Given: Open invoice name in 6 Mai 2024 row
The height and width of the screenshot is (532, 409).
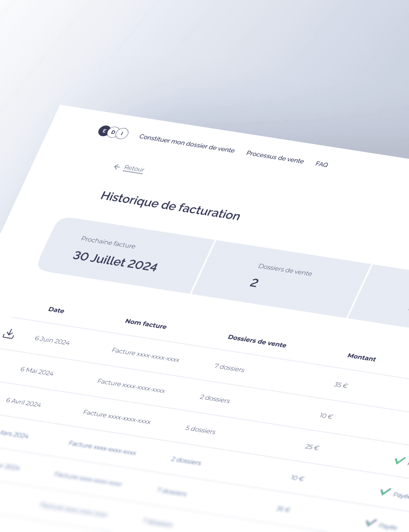Looking at the screenshot, I should coord(131,386).
